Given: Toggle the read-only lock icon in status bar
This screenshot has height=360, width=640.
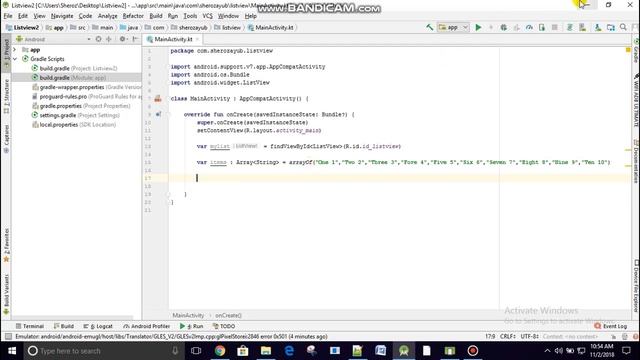Looking at the screenshot, I should point(613,336).
